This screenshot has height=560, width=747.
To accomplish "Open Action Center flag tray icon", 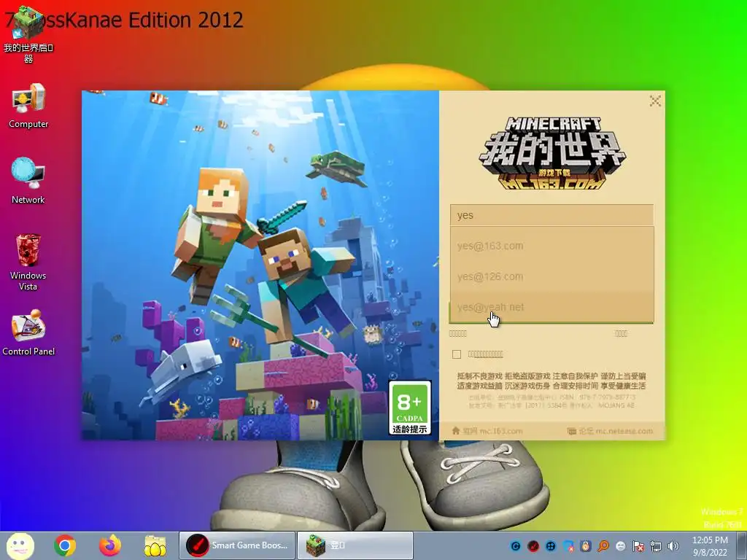I will click(x=638, y=546).
